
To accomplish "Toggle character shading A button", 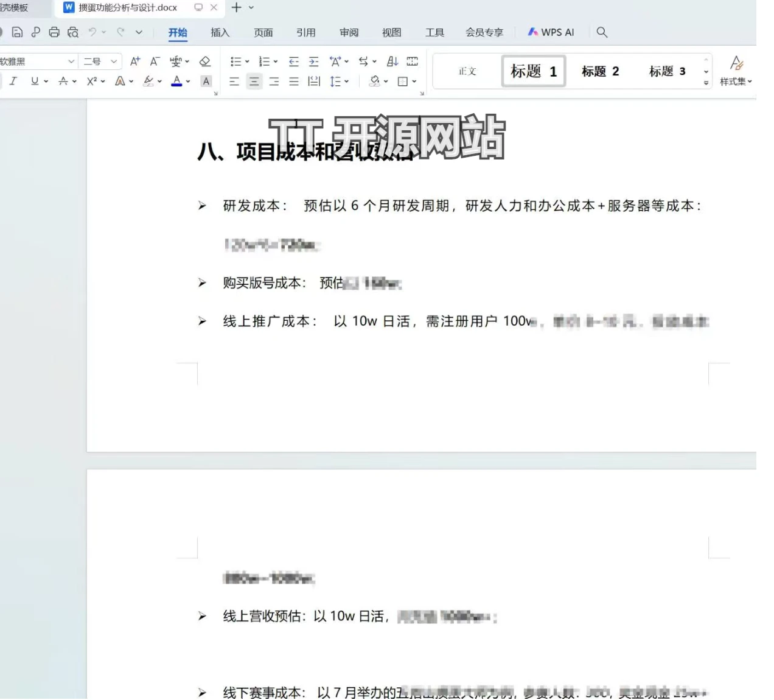I will [x=206, y=81].
